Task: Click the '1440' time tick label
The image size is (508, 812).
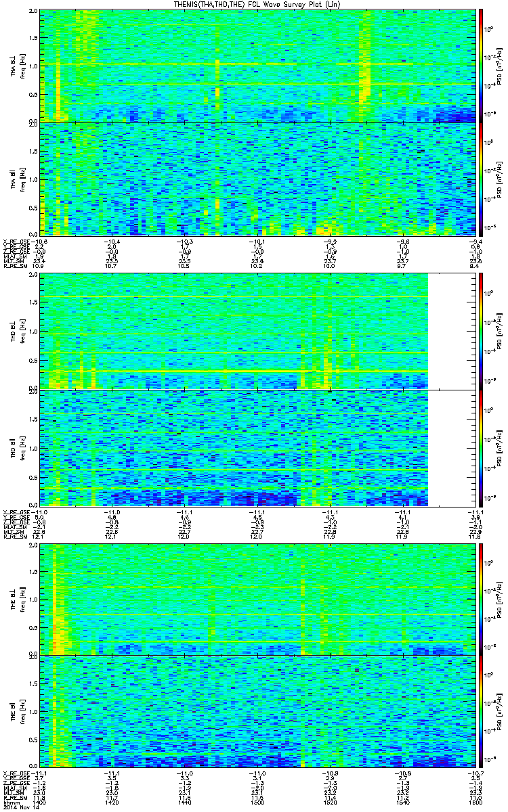Action: pos(185,802)
